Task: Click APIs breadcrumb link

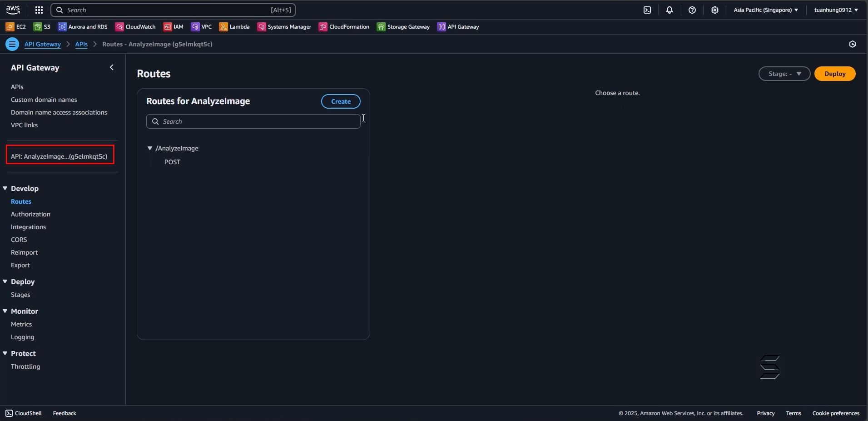Action: click(x=82, y=44)
